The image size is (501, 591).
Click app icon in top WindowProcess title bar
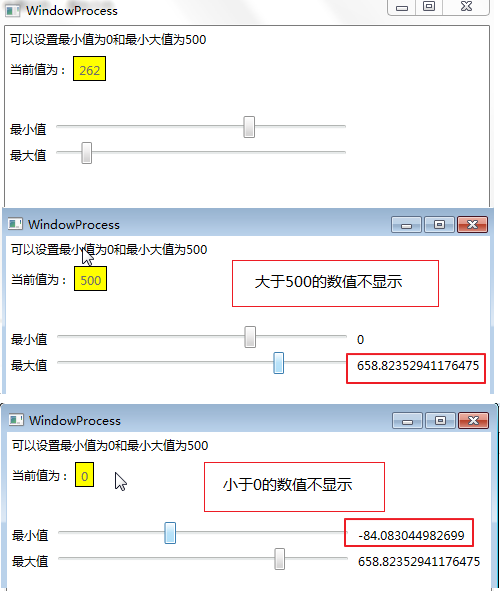click(12, 11)
